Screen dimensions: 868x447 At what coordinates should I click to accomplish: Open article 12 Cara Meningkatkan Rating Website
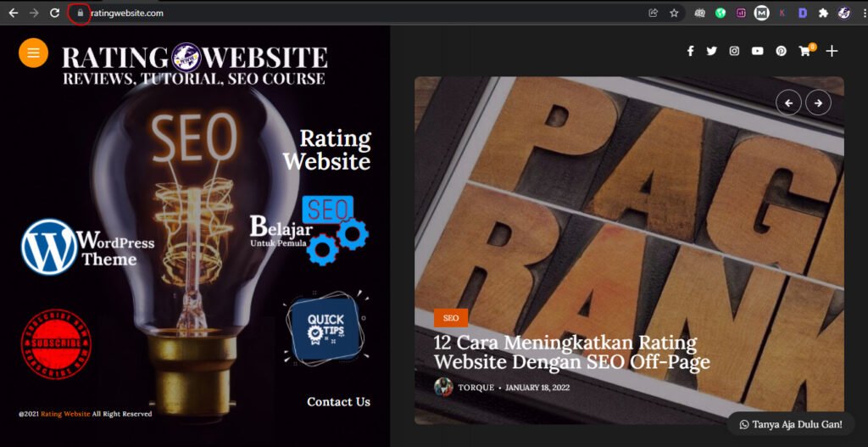[x=572, y=352]
